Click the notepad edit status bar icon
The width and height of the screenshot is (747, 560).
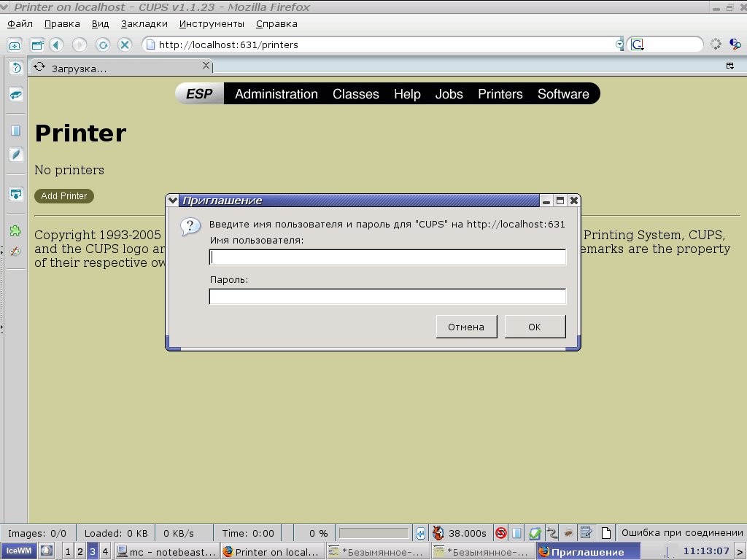(x=587, y=533)
